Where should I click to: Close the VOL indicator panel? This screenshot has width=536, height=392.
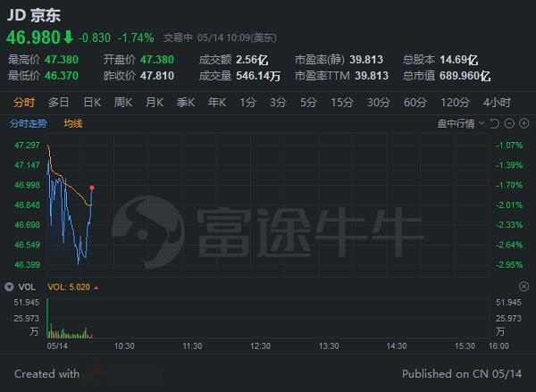coord(523,287)
